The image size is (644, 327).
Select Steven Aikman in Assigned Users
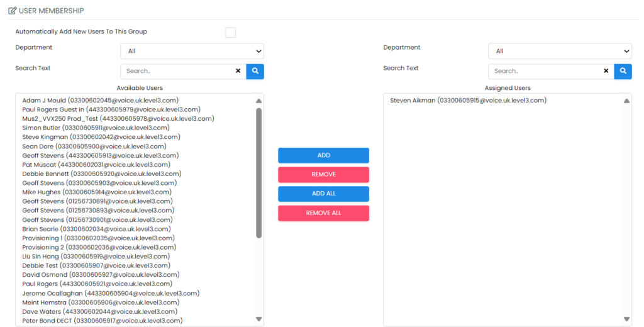point(468,101)
